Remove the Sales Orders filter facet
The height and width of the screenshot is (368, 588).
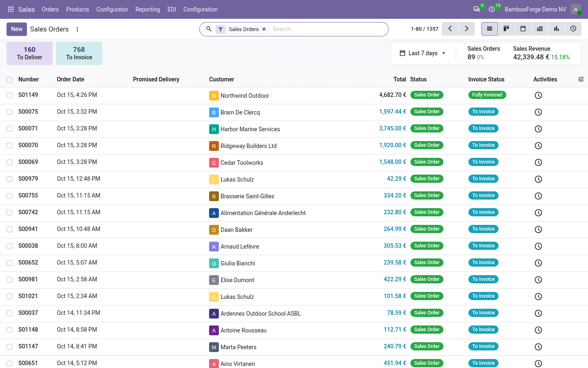pyautogui.click(x=264, y=29)
